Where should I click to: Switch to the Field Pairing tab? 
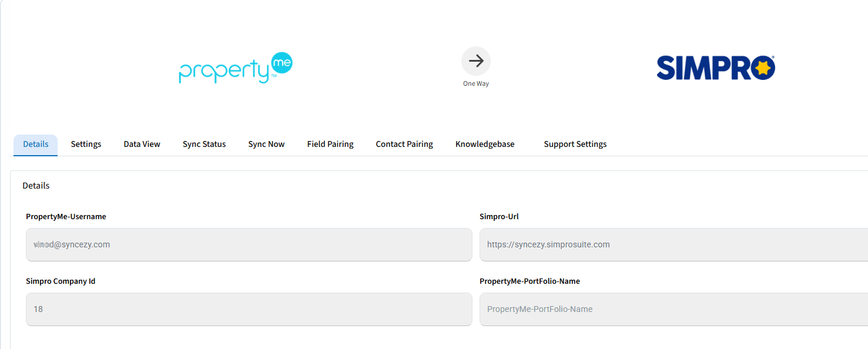[x=330, y=145]
